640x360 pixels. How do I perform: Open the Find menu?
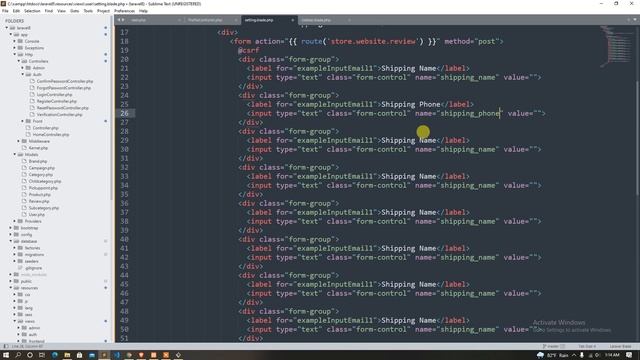(x=49, y=11)
